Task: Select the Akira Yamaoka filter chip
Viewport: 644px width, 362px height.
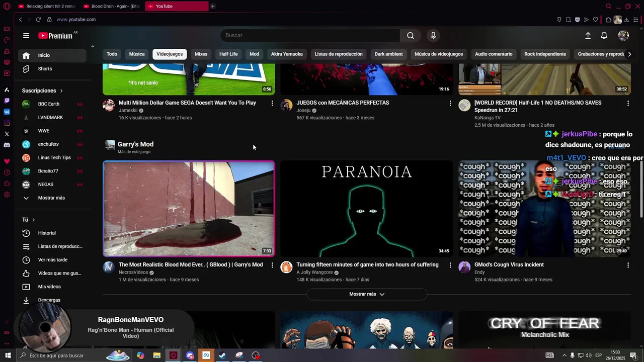Action: pos(287,54)
